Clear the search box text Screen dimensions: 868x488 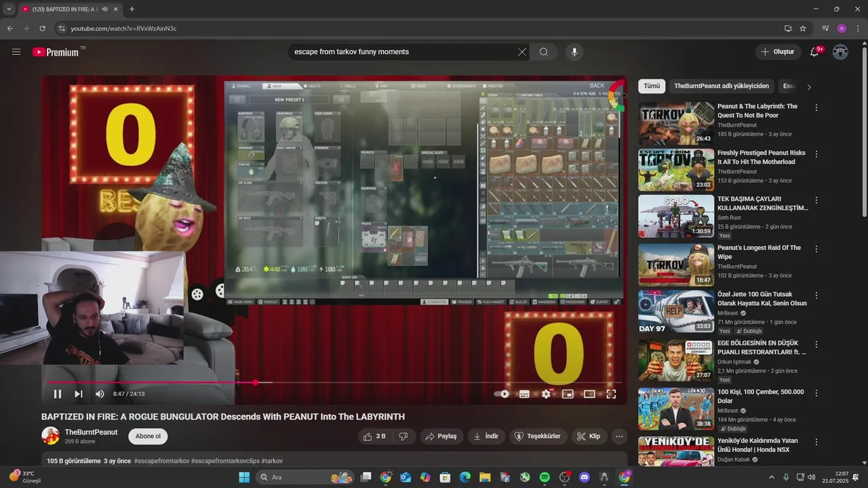[522, 52]
